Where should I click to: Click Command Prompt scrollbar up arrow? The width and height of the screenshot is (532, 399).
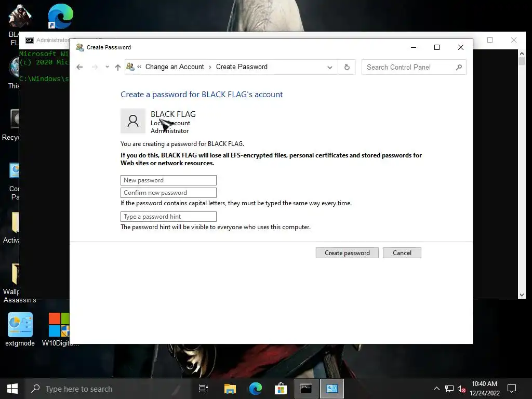(522, 54)
